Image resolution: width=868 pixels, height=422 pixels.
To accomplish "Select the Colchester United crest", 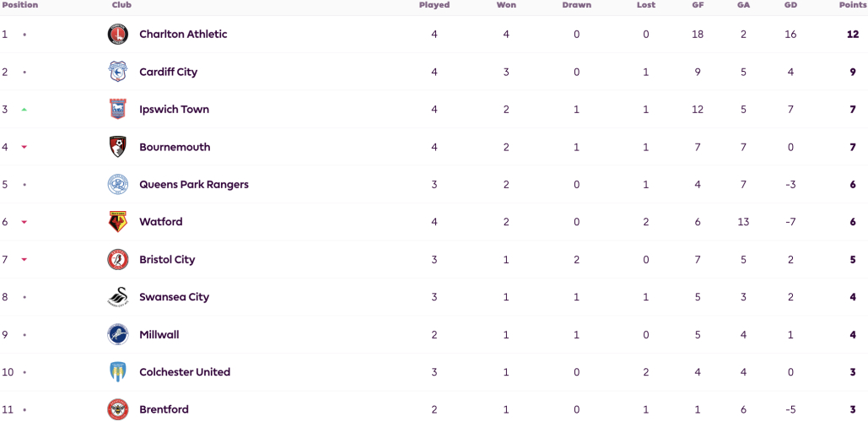I will (118, 372).
